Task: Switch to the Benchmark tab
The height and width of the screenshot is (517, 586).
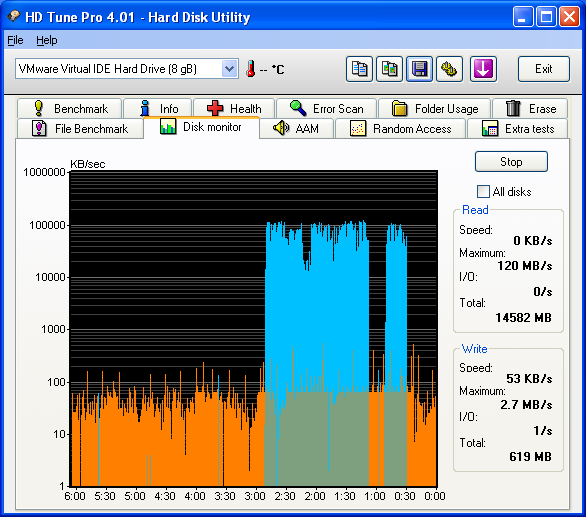Action: tap(70, 108)
